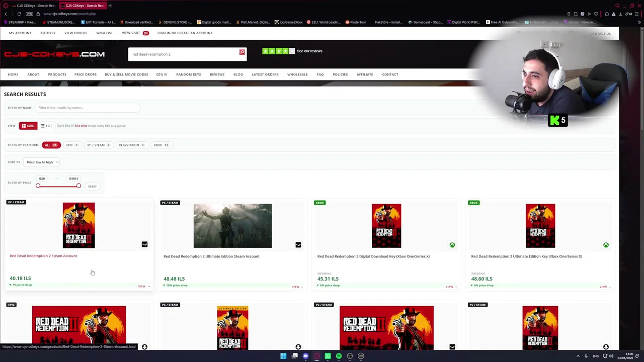Open the Products menu
This screenshot has width=644, height=362.
click(x=57, y=74)
